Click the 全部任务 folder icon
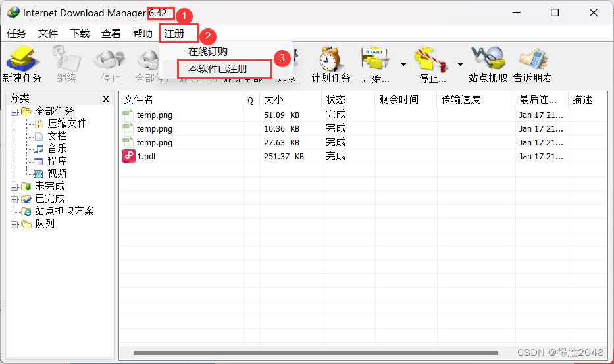 (26, 111)
